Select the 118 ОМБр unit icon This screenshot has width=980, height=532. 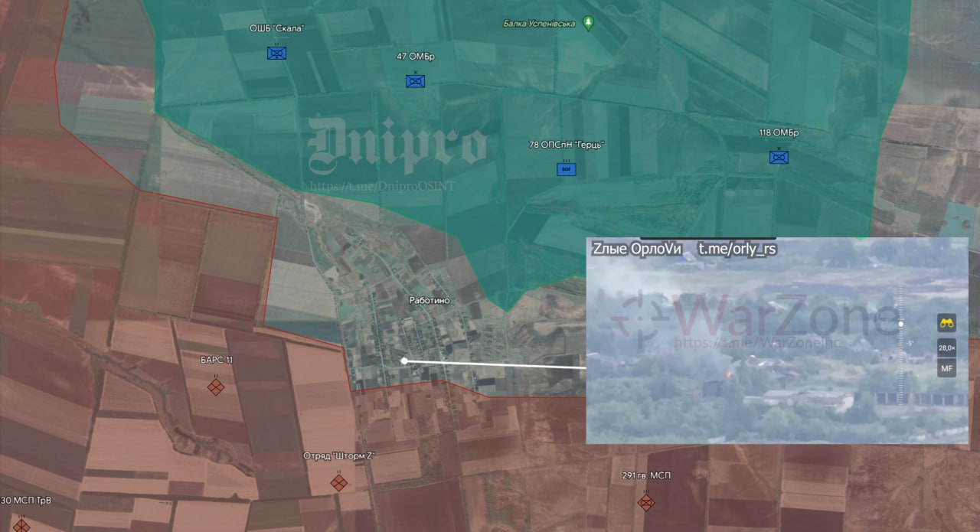click(779, 157)
